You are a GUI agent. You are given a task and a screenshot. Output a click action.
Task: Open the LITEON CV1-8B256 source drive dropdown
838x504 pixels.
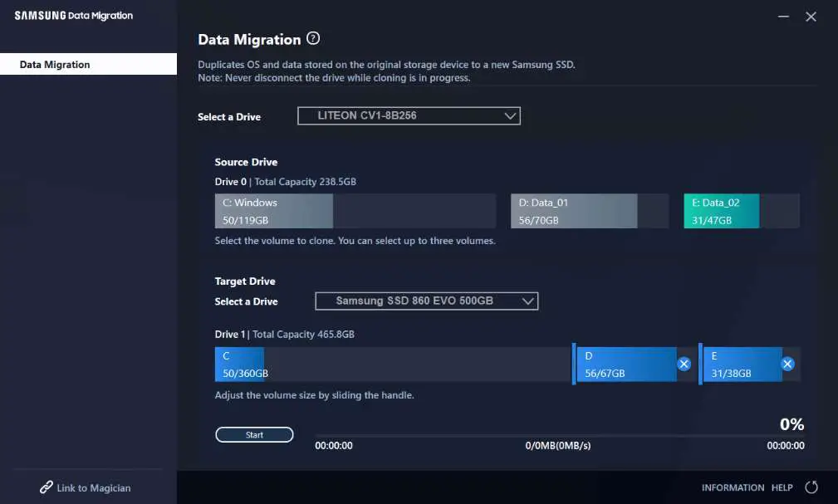coord(408,115)
